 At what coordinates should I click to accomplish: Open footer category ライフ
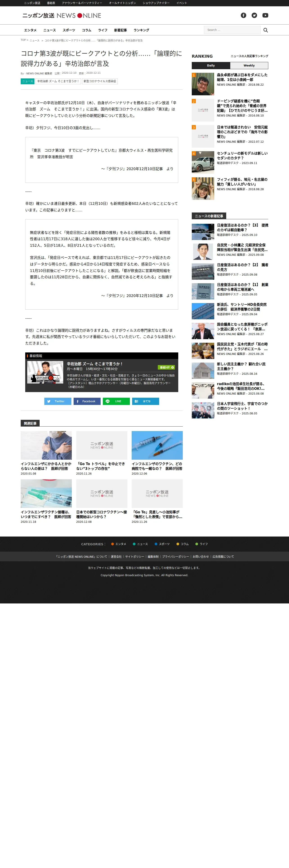click(x=201, y=544)
